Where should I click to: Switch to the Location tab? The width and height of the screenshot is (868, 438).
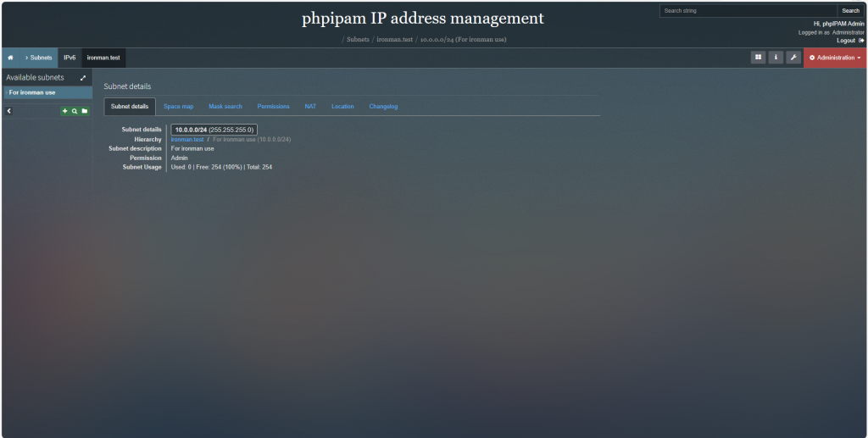coord(342,106)
